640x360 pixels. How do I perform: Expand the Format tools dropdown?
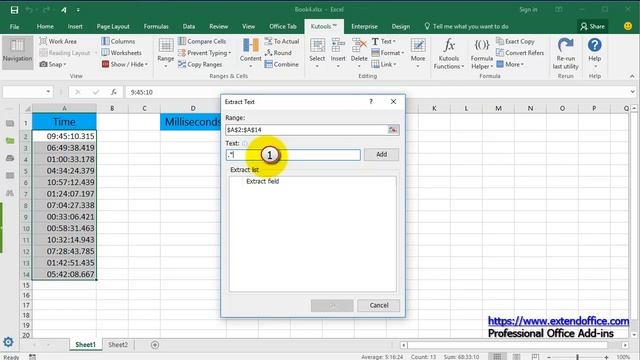coord(388,53)
